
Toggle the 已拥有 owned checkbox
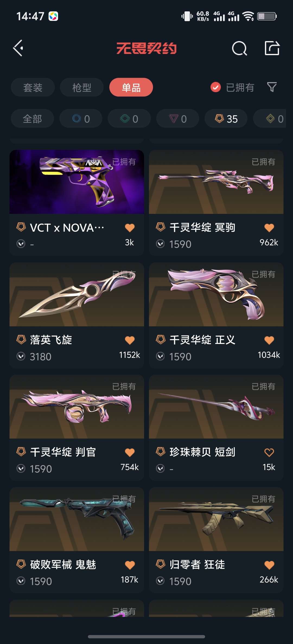click(x=216, y=87)
